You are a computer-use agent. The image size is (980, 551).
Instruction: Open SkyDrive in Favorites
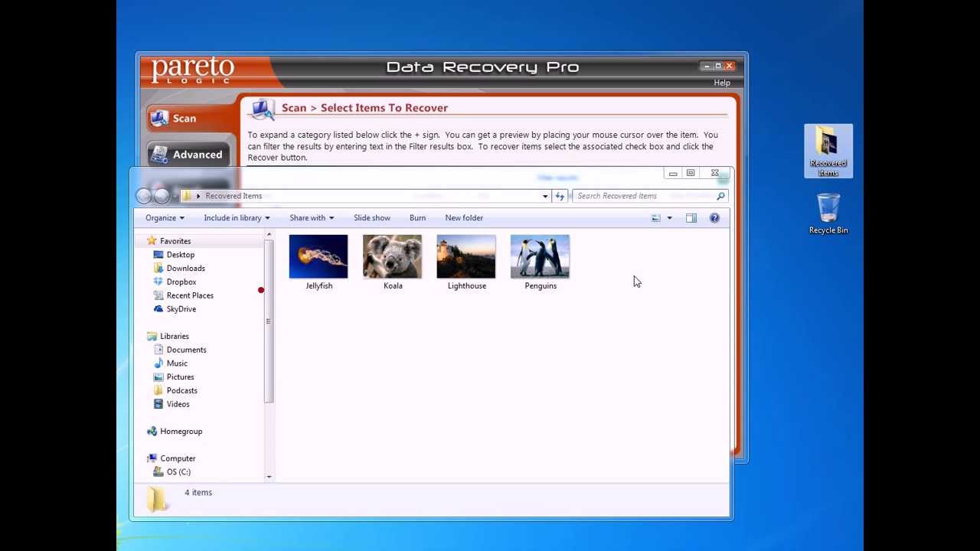click(x=181, y=309)
